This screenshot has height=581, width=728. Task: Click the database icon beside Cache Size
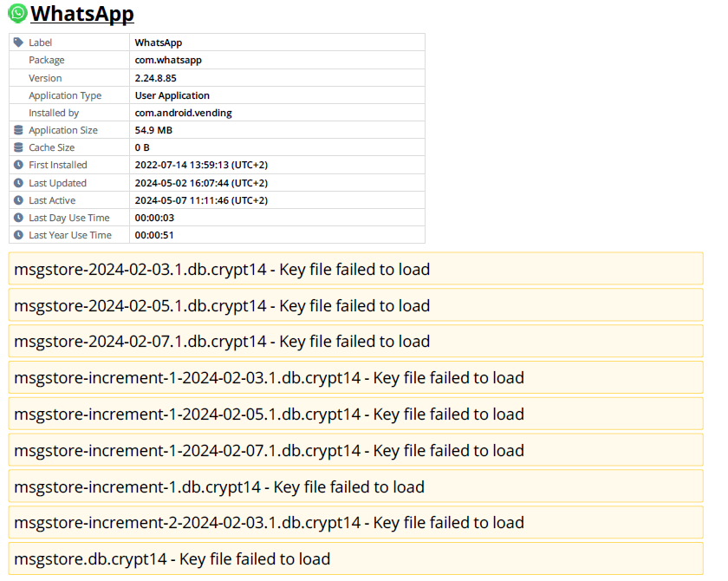19,147
